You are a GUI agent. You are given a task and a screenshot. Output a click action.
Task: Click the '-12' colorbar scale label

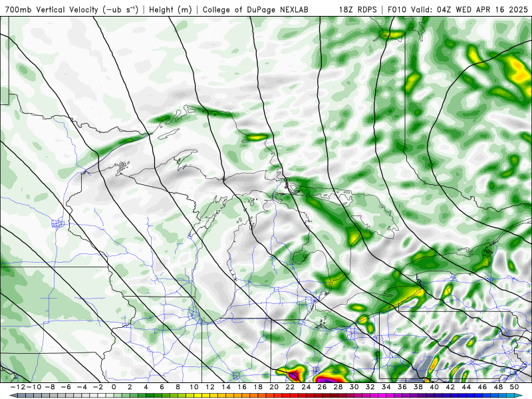coord(18,387)
